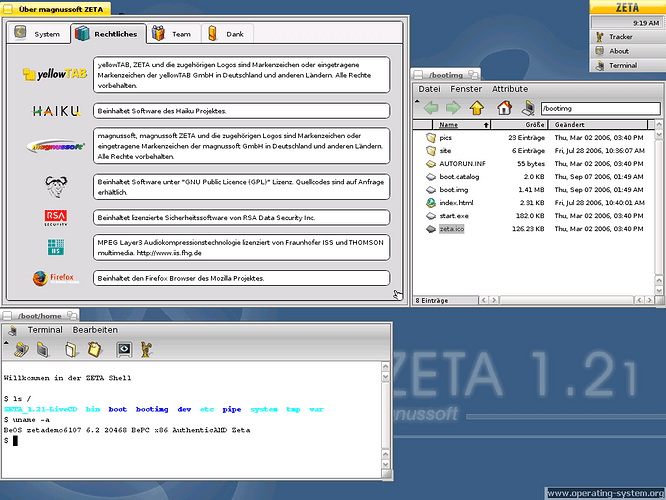The height and width of the screenshot is (500, 666).
Task: Collapse Terminal toolbar via small triangle
Action: pos(6,343)
